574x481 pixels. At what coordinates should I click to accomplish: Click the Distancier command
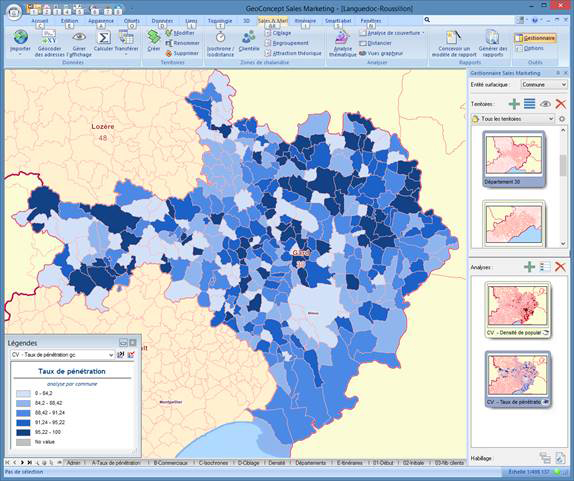[x=376, y=43]
